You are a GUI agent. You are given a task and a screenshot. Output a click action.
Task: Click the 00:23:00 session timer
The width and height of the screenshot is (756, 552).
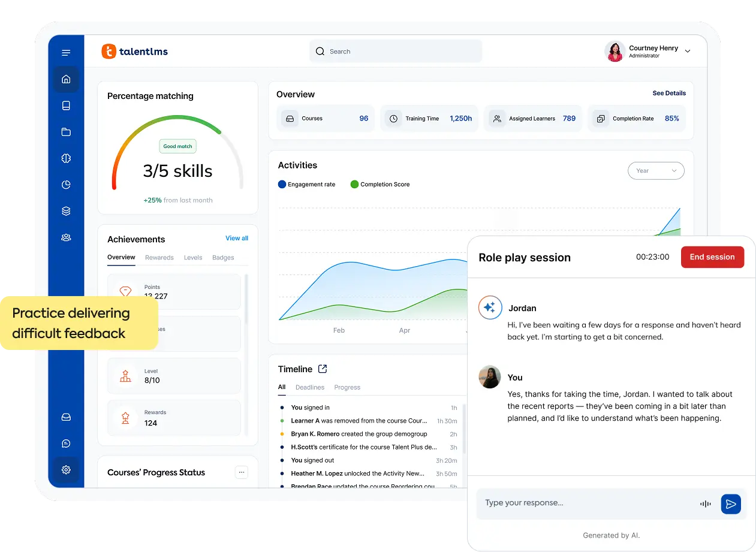pyautogui.click(x=652, y=257)
